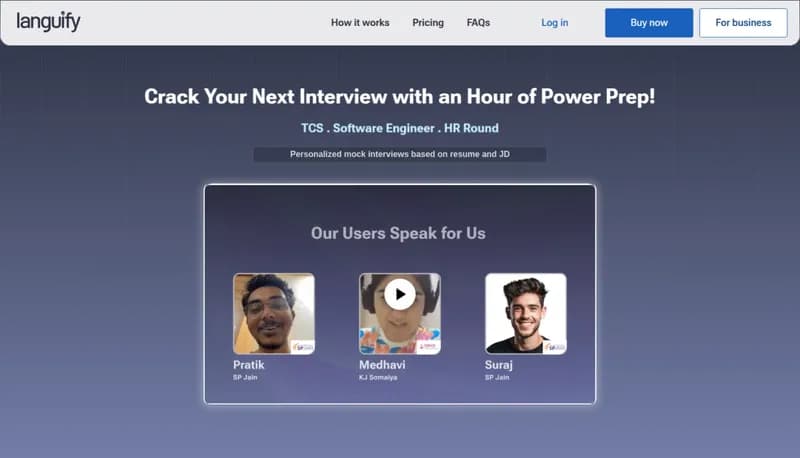Viewport: 800px width, 458px height.
Task: Click the KJ Somaiya label
Action: (378, 377)
